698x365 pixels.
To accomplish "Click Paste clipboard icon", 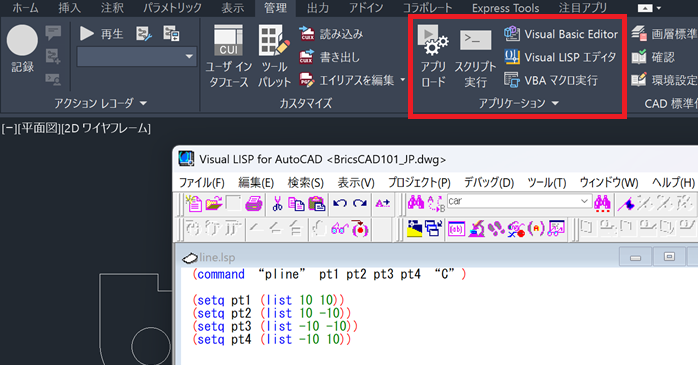I will tap(317, 203).
